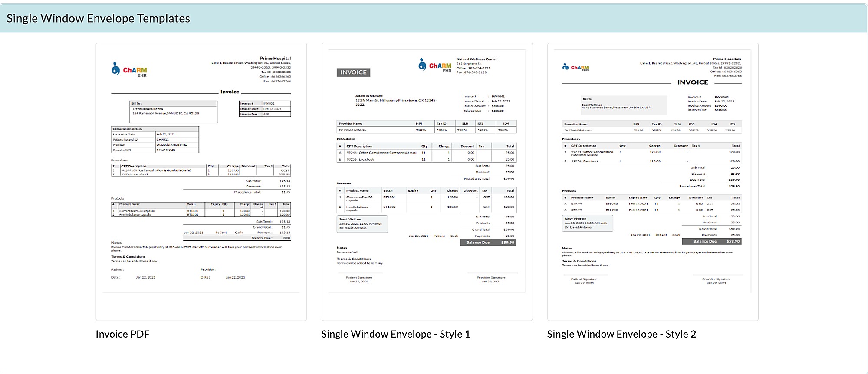
Task: Click 'Single Window Envelope Templates' header title
Action: click(98, 18)
